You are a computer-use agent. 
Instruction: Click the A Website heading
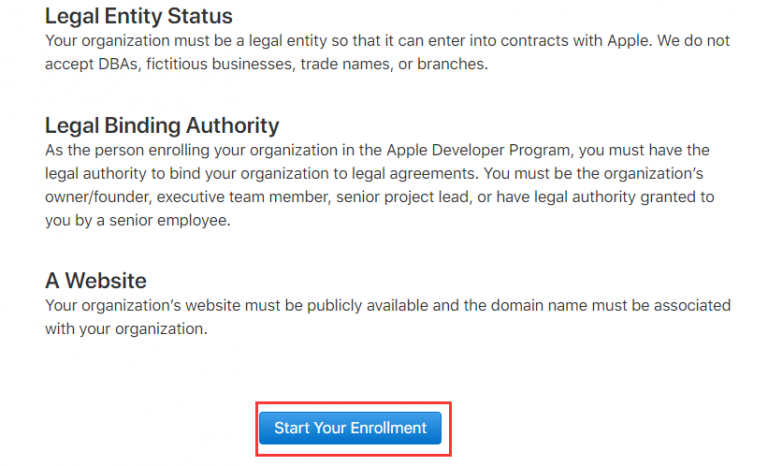96,281
